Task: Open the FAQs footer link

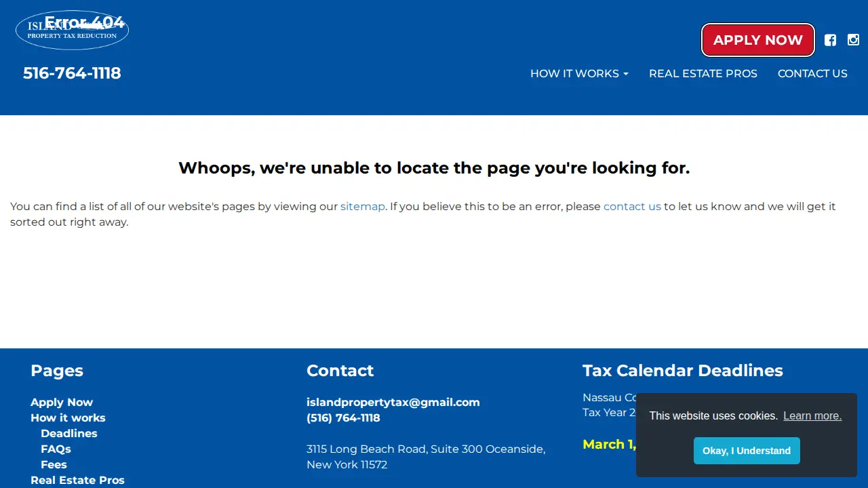Action: click(56, 449)
